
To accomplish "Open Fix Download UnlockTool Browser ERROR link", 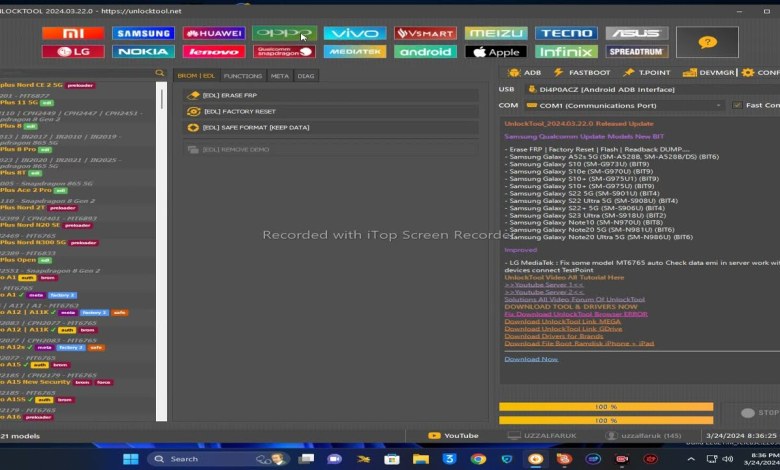I will (576, 314).
